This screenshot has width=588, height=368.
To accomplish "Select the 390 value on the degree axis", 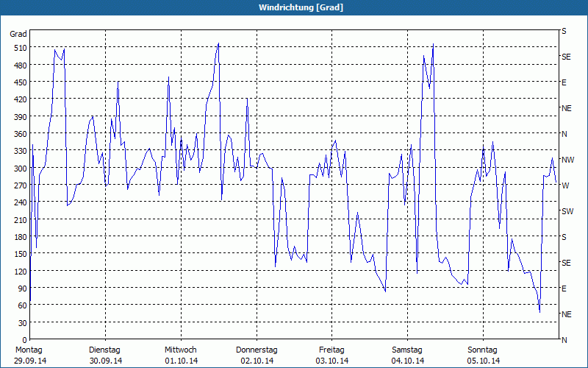I will tap(21, 117).
